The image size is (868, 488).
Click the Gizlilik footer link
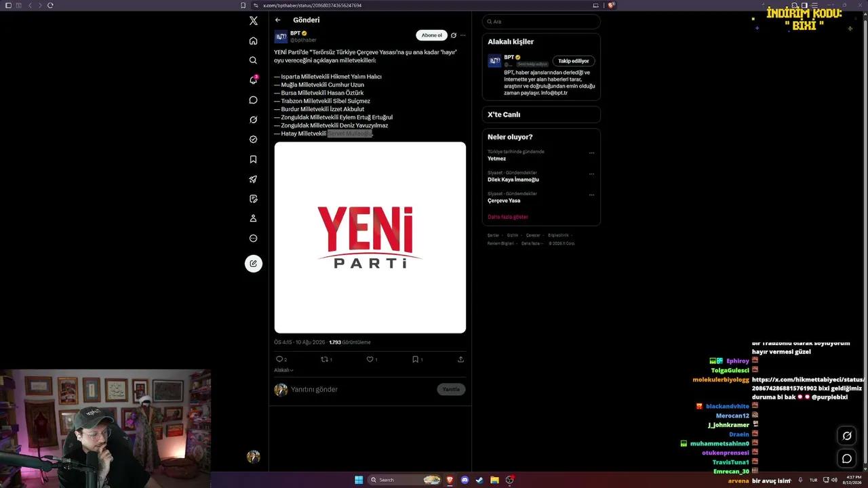513,235
